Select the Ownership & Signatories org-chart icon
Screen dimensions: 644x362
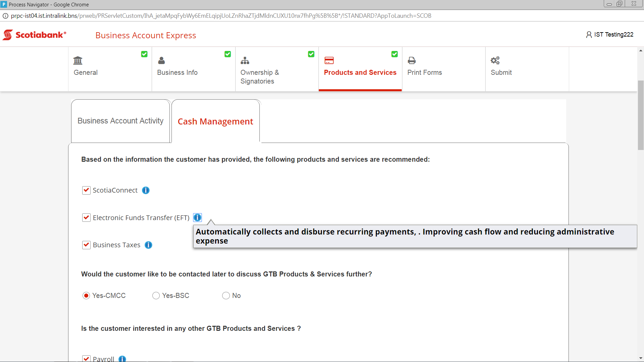coord(245,60)
